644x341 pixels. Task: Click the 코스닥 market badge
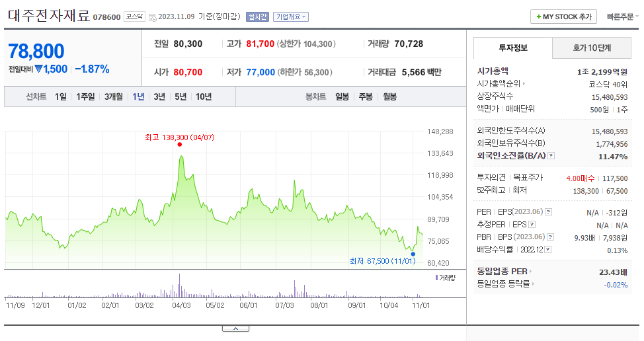pos(134,17)
